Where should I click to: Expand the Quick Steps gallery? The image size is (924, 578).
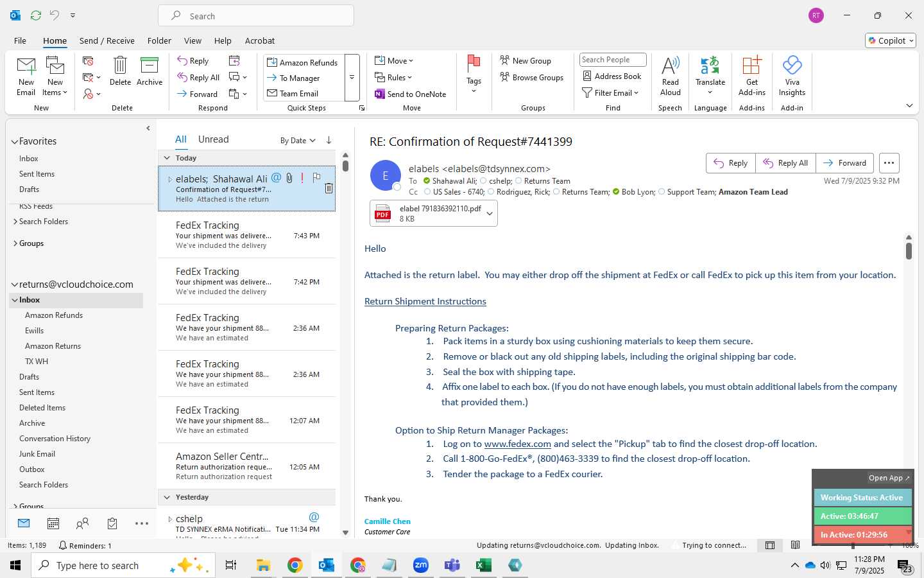pyautogui.click(x=352, y=78)
